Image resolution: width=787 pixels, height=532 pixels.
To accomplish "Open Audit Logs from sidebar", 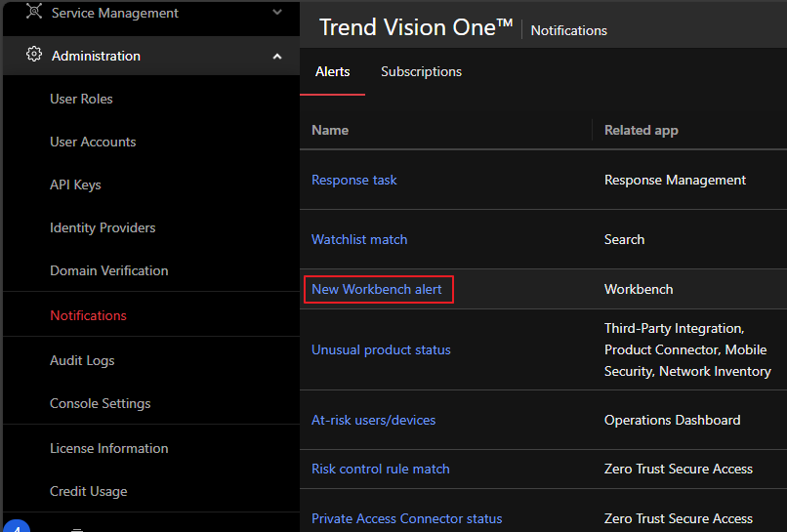I will click(x=82, y=360).
